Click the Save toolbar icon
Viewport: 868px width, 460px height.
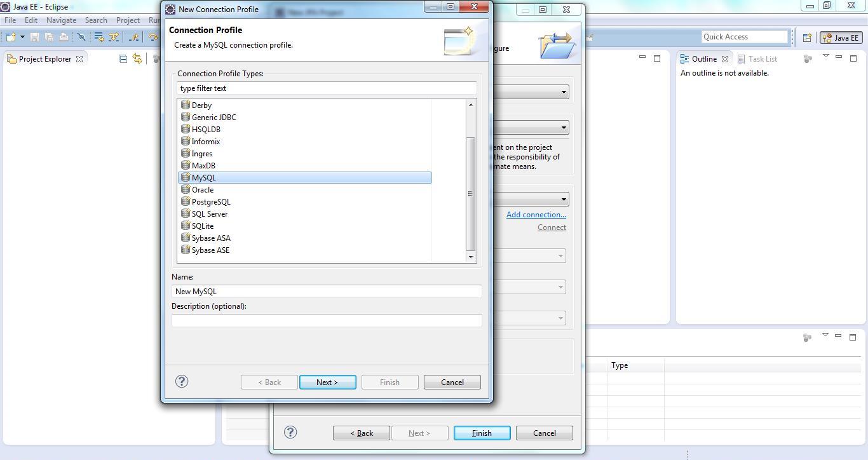(x=34, y=37)
